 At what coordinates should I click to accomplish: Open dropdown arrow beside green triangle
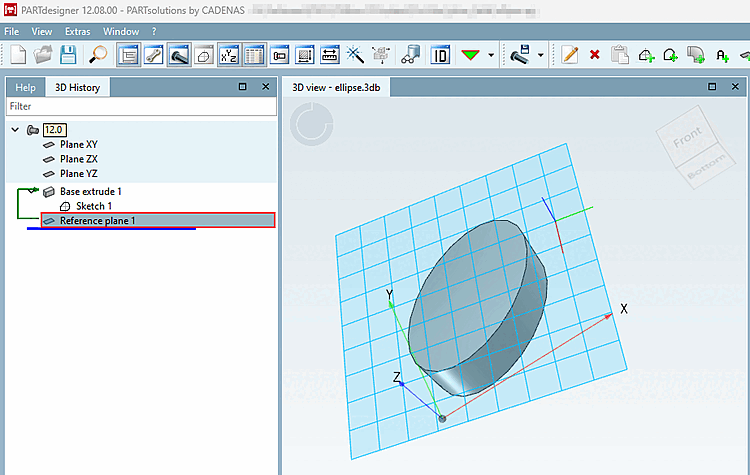click(490, 55)
